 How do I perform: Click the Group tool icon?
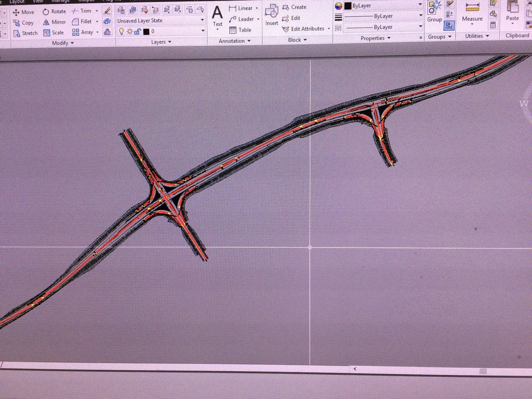click(x=435, y=12)
